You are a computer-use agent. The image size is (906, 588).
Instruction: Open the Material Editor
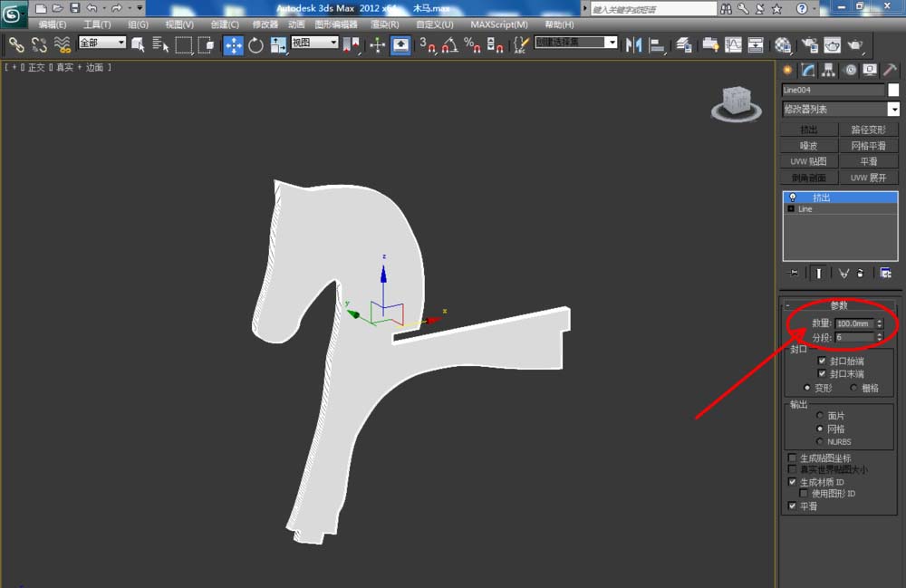783,44
